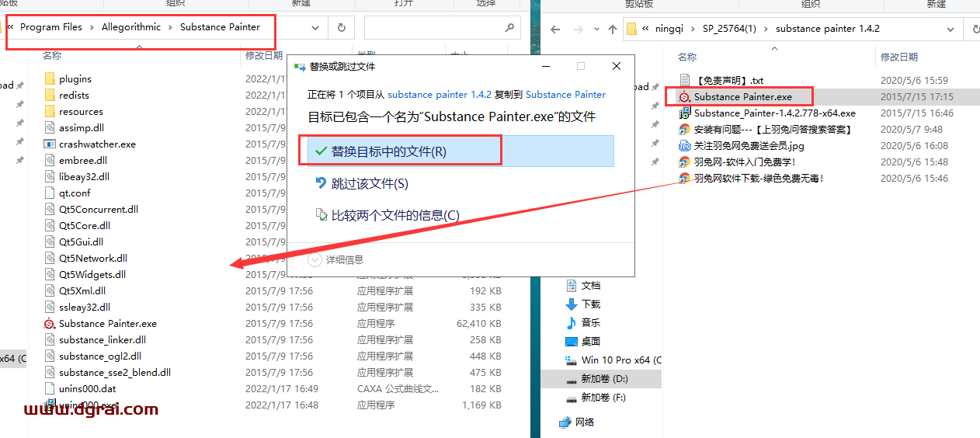Select Qt5Network.dll file name
The height and width of the screenshot is (438, 980).
[93, 258]
